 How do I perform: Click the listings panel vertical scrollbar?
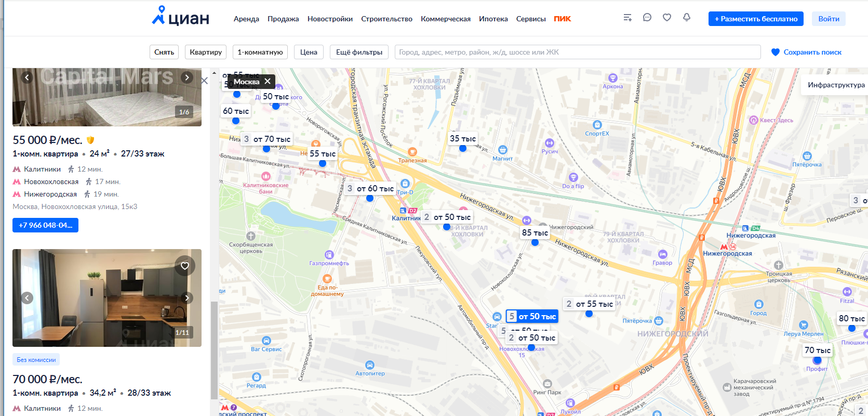point(214,349)
